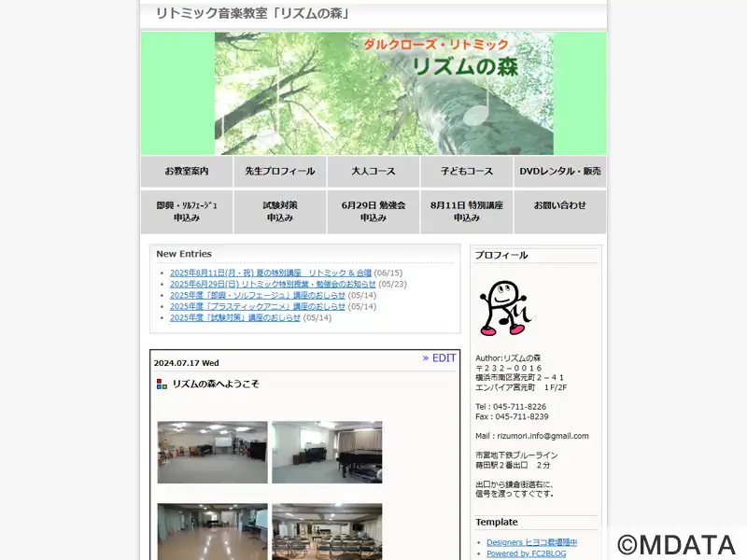Viewport: 747px width, 560px height.
Task: Click the 〒２３２－００１６ postal code
Action: click(508, 368)
